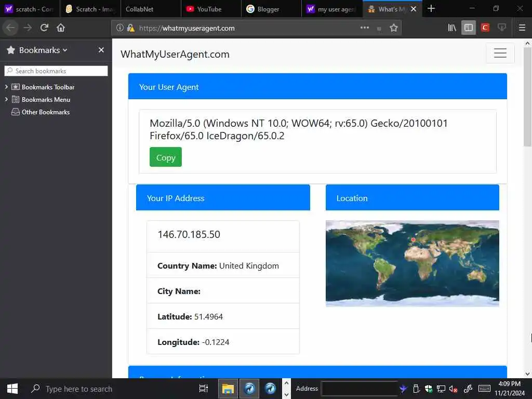This screenshot has width=532, height=399.
Task: Go back with the browser back arrow
Action: [10, 28]
